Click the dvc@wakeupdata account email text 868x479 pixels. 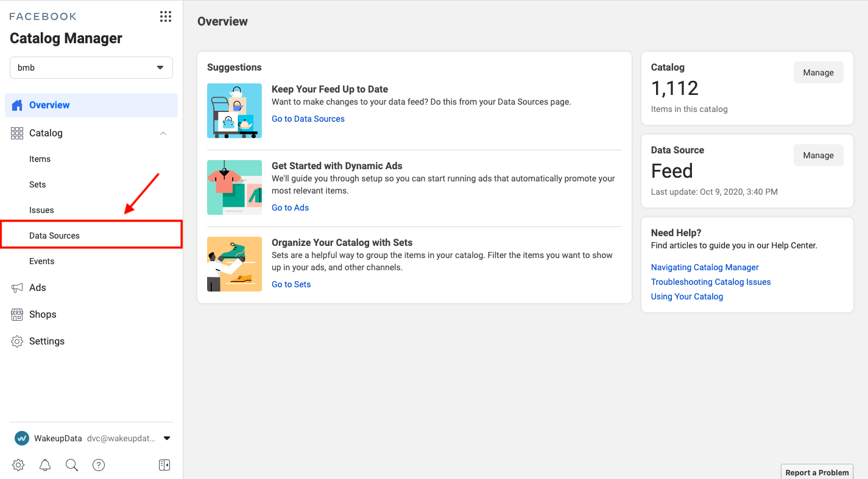tap(121, 438)
